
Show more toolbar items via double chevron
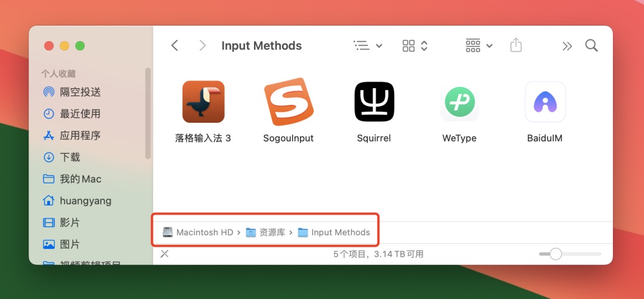pyautogui.click(x=567, y=46)
